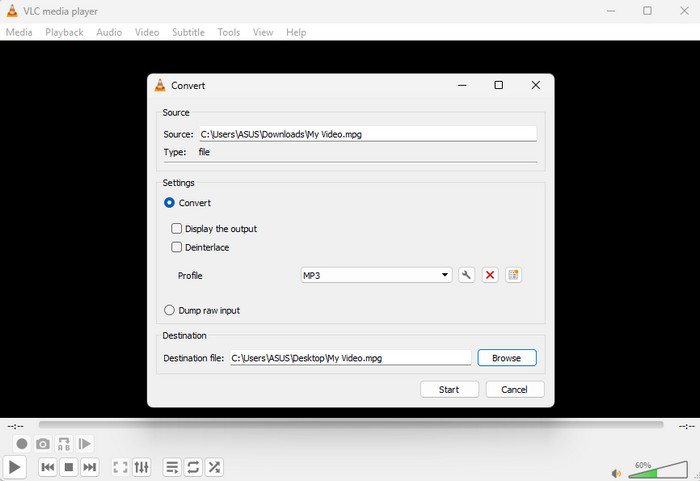This screenshot has height=481, width=700.
Task: Edit selected profile with the wrench icon
Action: tap(467, 275)
